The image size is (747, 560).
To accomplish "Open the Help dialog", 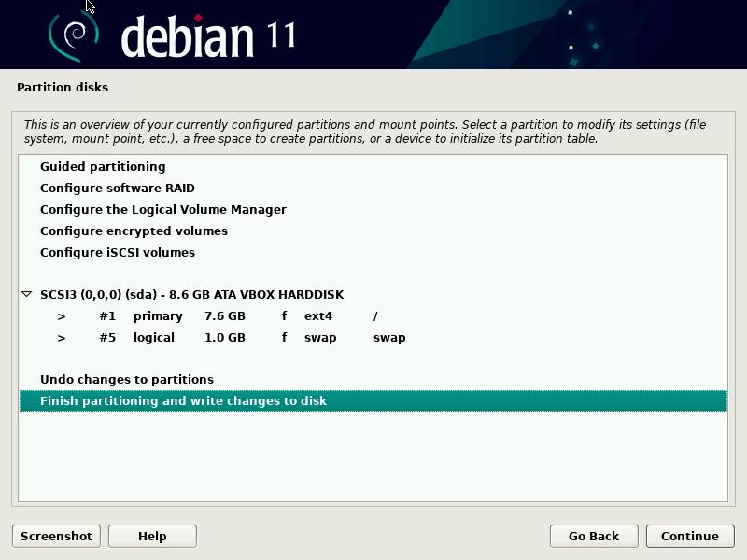I will [x=151, y=536].
